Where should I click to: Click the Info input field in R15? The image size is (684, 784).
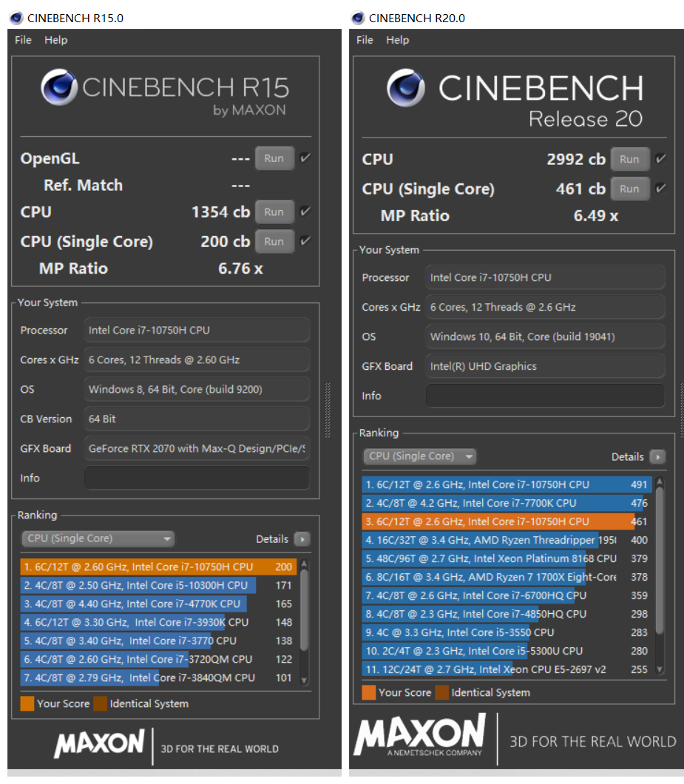pyautogui.click(x=197, y=478)
